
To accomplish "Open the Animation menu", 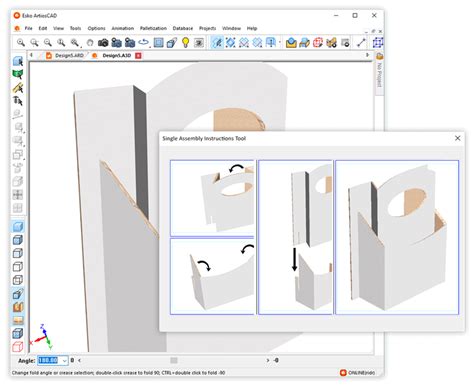I will 122,28.
